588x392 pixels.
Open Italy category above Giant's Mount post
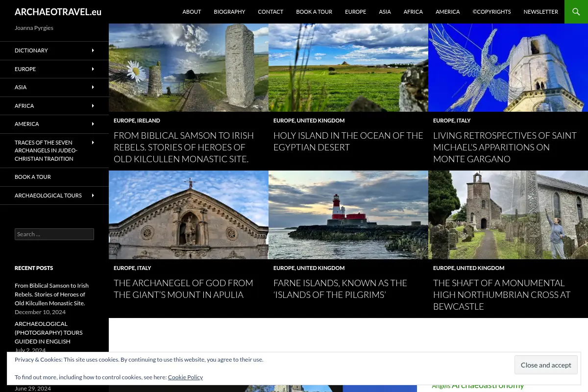pyautogui.click(x=144, y=268)
